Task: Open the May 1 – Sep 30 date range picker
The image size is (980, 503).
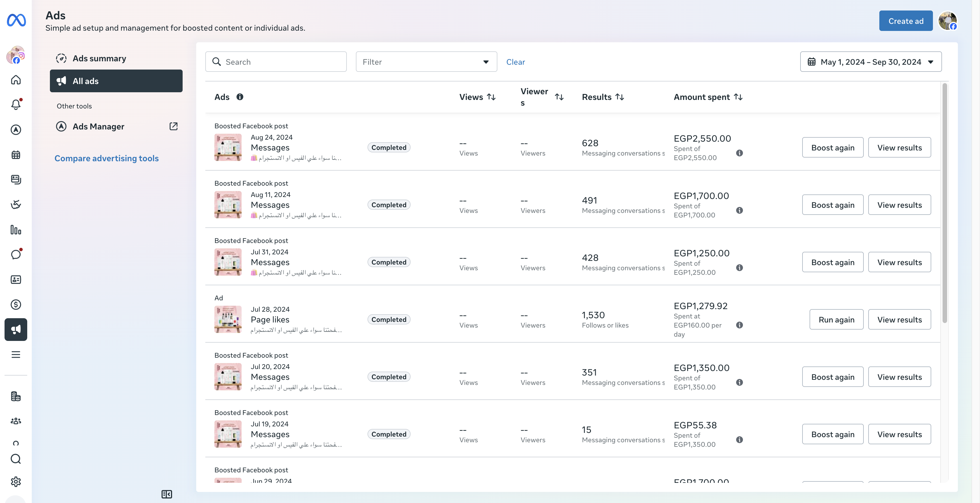Action: pyautogui.click(x=871, y=62)
